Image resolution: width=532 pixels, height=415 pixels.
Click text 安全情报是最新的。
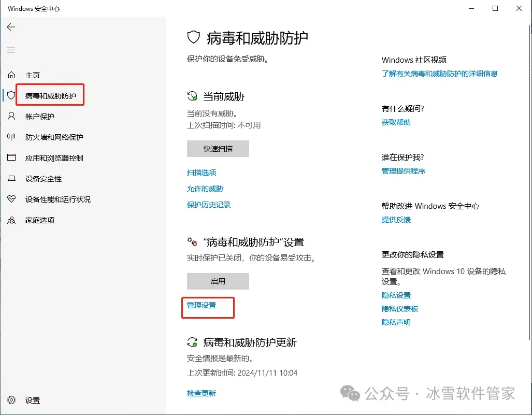(220, 359)
